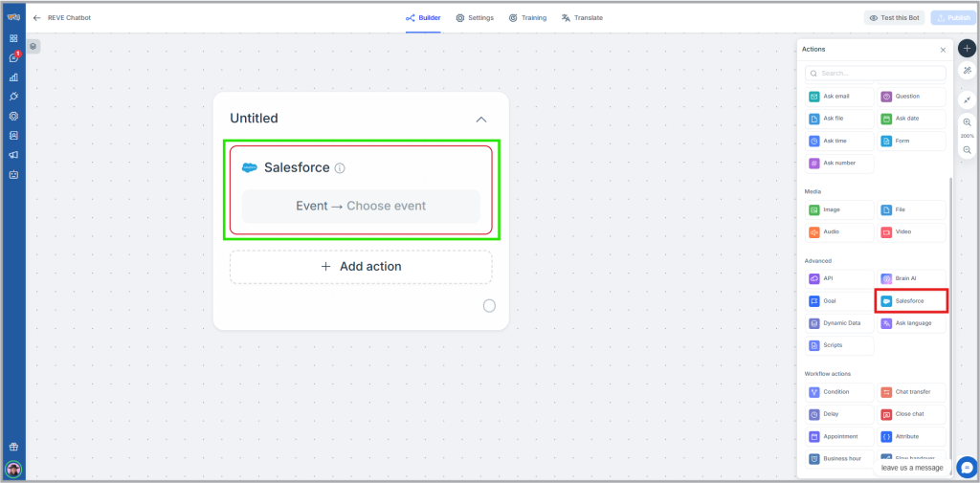Add the Chat transfer action
The image size is (980, 483).
[x=911, y=392]
